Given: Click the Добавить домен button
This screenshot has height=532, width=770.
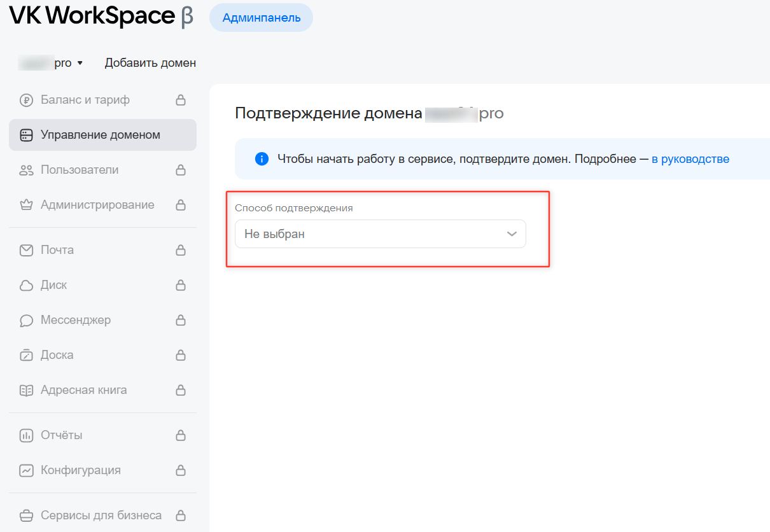Looking at the screenshot, I should pos(150,63).
